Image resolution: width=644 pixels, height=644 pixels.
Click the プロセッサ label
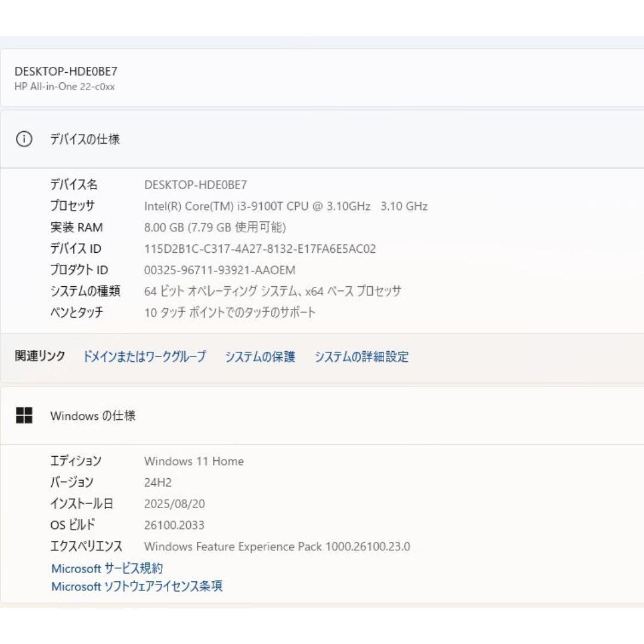72,206
